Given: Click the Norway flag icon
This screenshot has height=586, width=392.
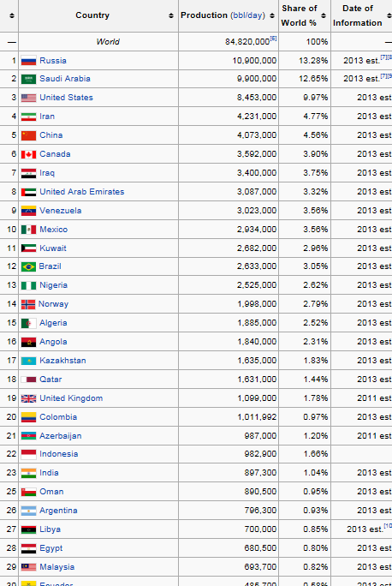Looking at the screenshot, I should [x=28, y=304].
